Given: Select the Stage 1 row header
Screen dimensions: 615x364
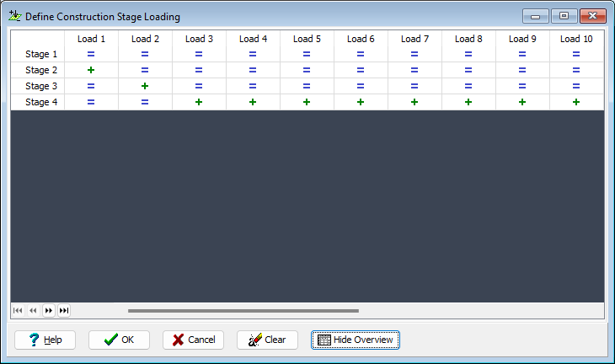Looking at the screenshot, I should (41, 54).
